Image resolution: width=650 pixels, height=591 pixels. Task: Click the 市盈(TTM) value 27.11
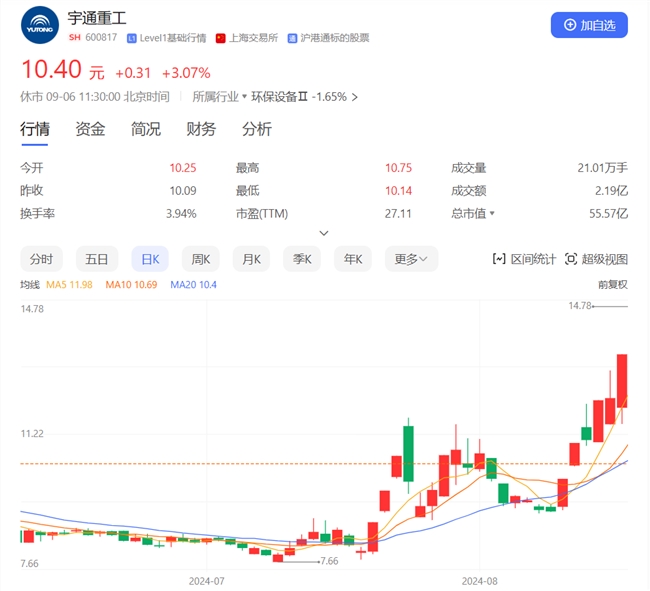[x=398, y=213]
